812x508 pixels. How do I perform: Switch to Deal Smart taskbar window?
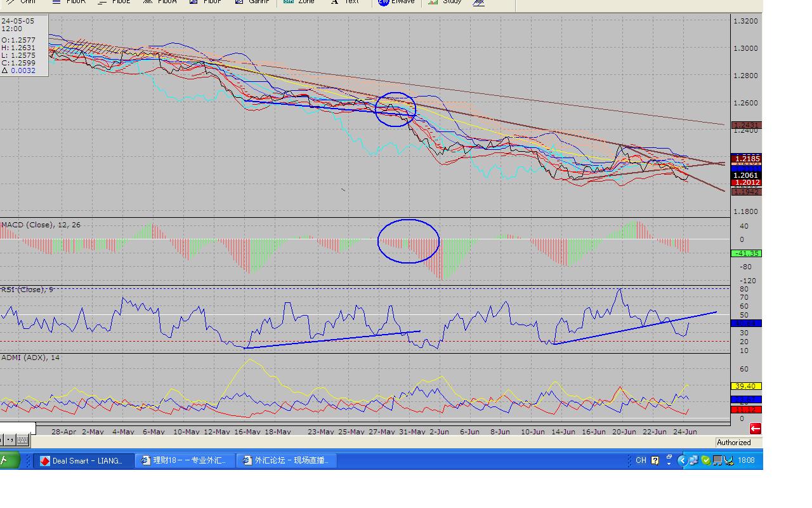point(84,461)
